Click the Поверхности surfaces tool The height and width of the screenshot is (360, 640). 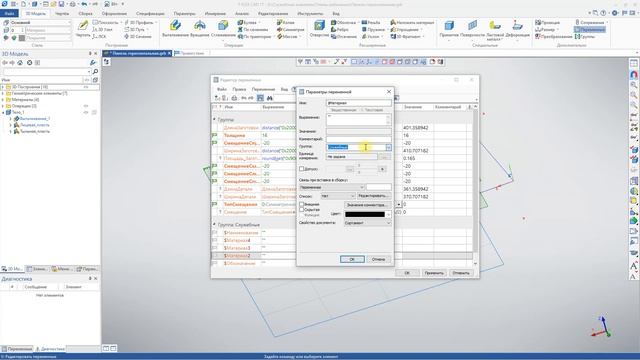point(472,29)
